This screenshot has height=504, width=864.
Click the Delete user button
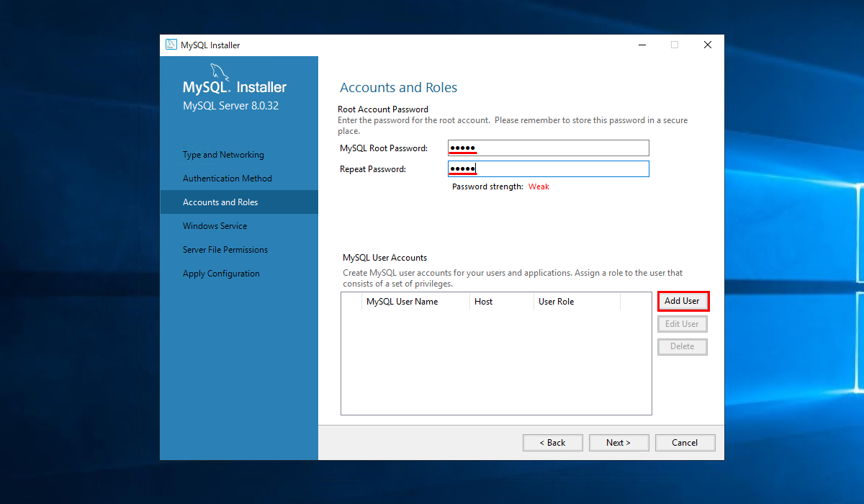coord(683,346)
